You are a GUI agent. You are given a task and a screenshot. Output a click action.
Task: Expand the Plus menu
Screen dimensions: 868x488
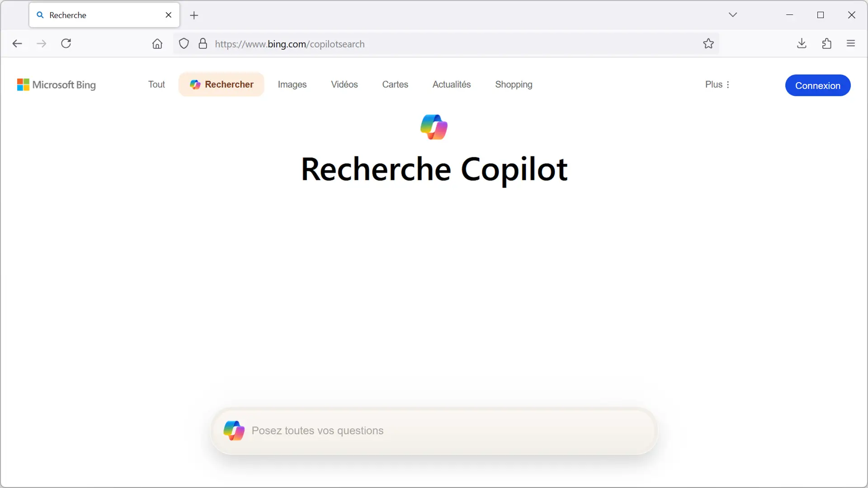point(717,84)
